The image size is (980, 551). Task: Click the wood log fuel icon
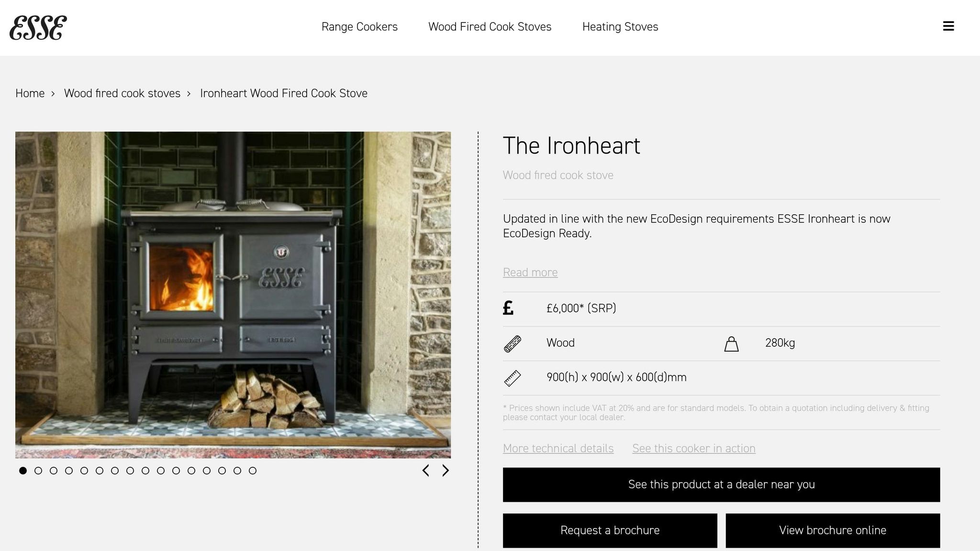click(x=512, y=344)
